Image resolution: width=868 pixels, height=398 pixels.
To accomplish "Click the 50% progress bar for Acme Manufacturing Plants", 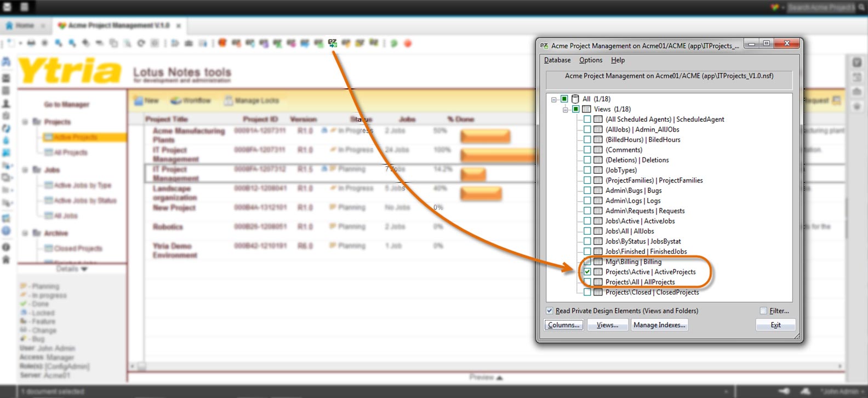I will pos(485,136).
